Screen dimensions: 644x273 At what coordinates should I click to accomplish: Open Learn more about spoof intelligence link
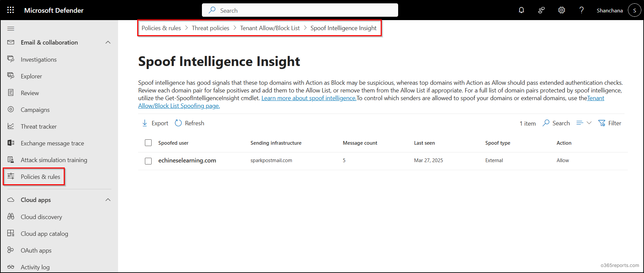tap(309, 98)
